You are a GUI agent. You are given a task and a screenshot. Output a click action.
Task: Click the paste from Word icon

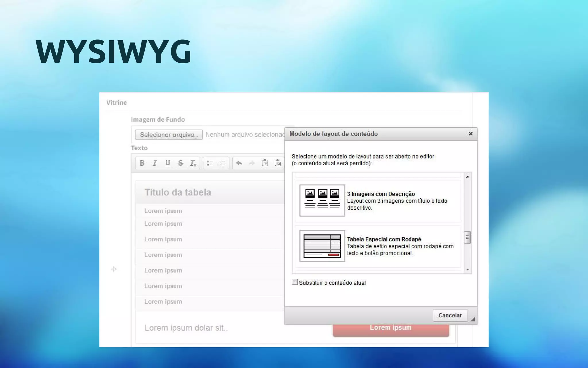(x=278, y=163)
